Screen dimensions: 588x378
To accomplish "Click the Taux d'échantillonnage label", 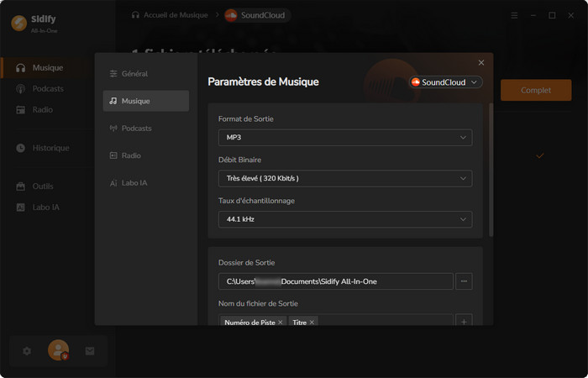I will (256, 201).
